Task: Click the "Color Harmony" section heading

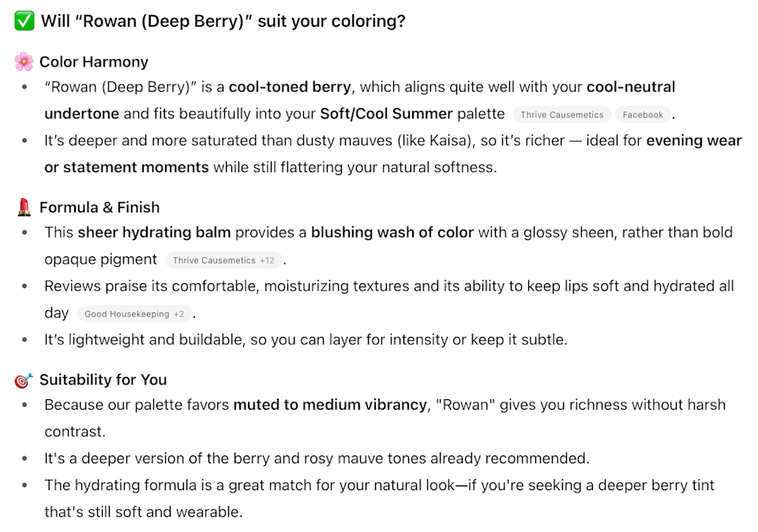Action: point(94,62)
